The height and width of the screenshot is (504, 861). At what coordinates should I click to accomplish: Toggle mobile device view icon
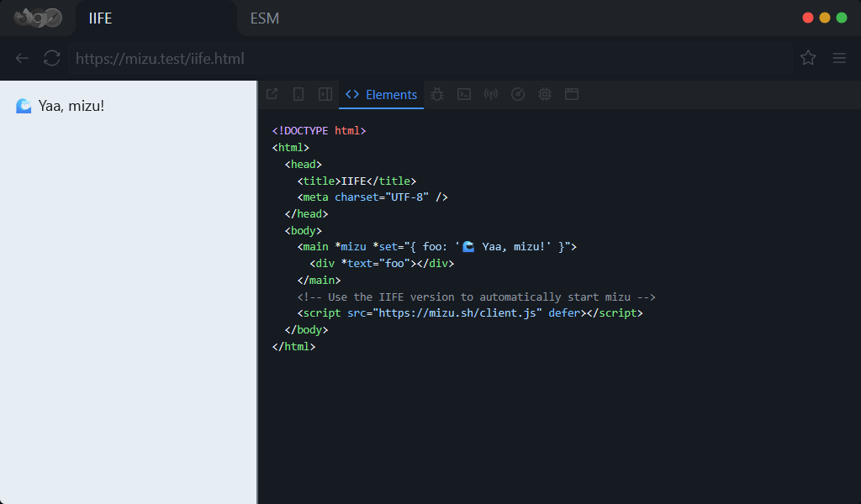[x=298, y=94]
